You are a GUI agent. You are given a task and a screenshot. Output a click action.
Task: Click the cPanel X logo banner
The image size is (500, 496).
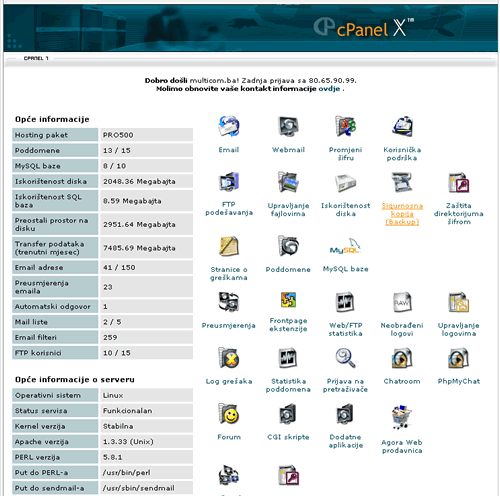pos(363,28)
